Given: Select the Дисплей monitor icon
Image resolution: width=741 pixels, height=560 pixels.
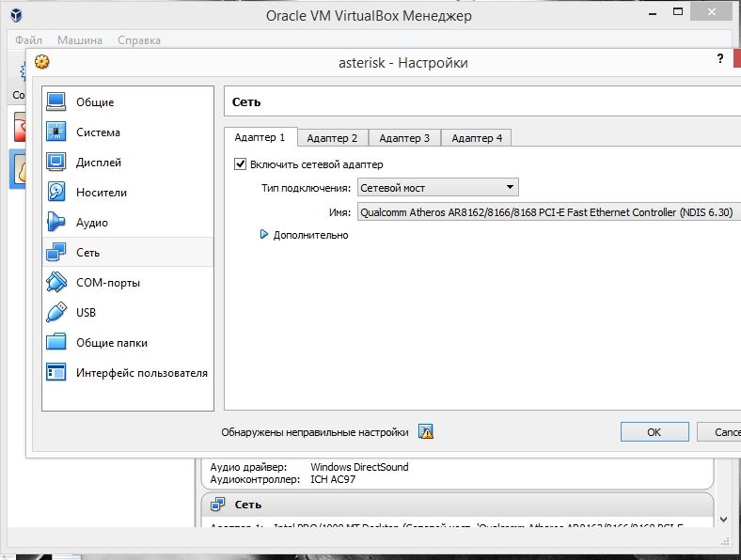Looking at the screenshot, I should (56, 162).
